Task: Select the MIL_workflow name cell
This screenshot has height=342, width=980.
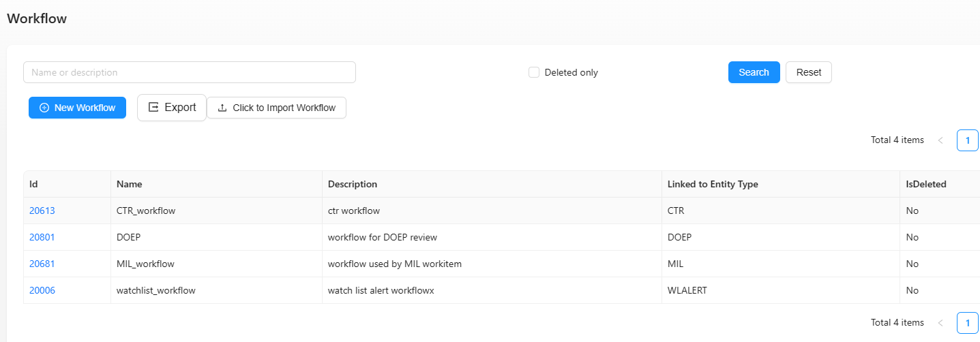Action: (x=216, y=264)
